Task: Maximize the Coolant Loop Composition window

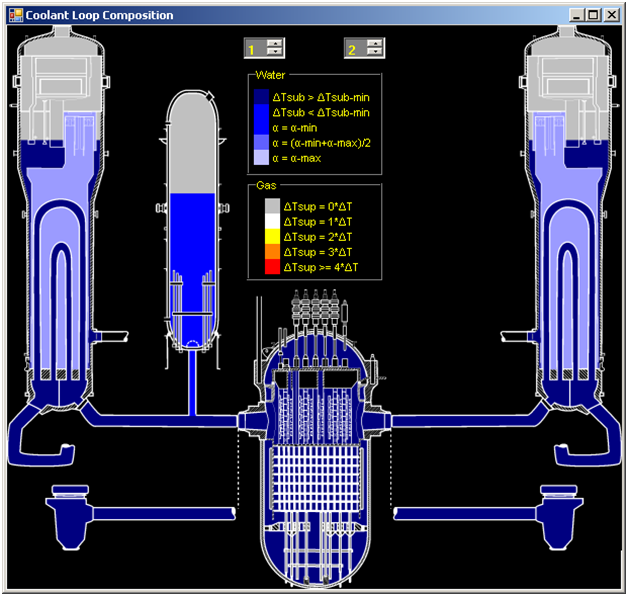Action: (x=593, y=15)
